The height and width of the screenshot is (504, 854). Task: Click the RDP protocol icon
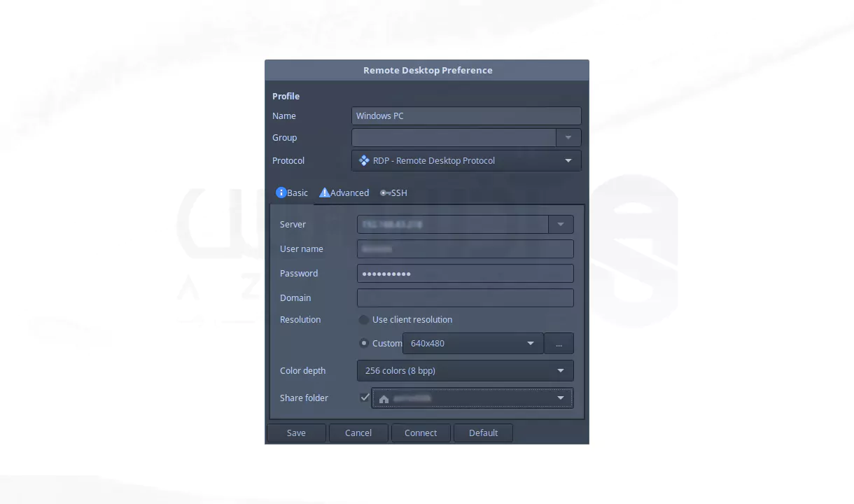click(364, 160)
